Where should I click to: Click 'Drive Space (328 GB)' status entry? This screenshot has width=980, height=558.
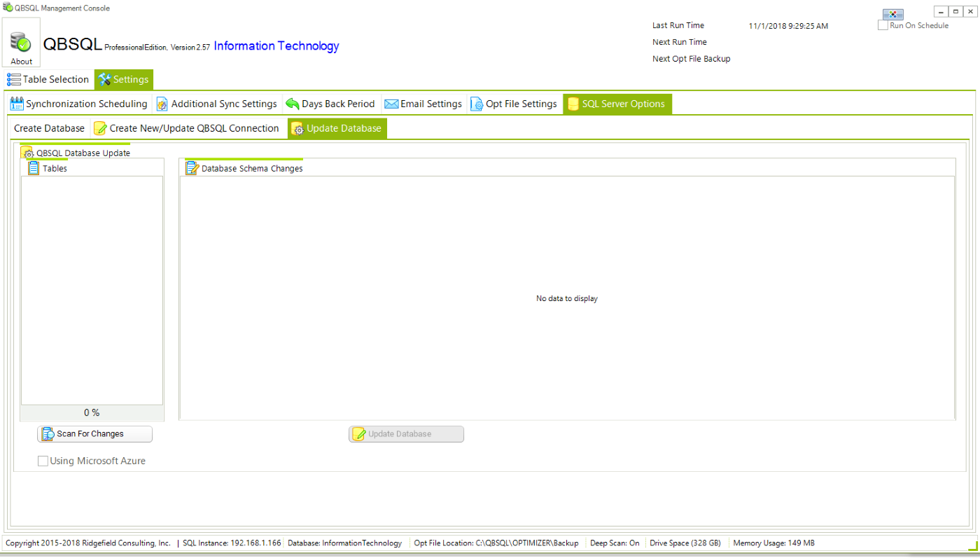click(685, 543)
